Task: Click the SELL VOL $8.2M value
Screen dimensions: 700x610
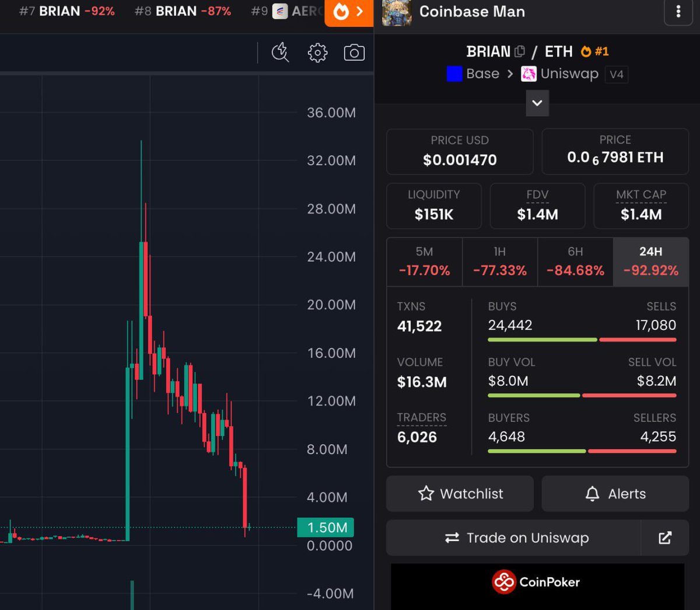Action: 656,381
